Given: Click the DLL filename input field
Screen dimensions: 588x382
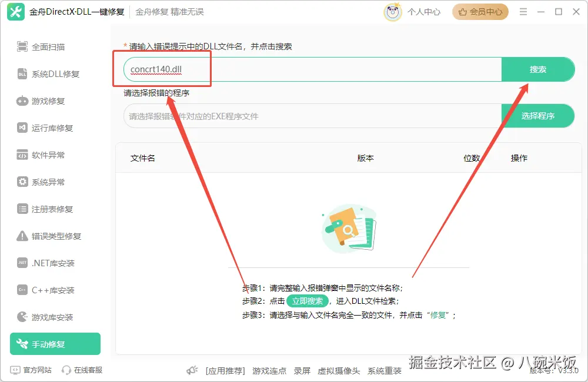Looking at the screenshot, I should [x=312, y=69].
